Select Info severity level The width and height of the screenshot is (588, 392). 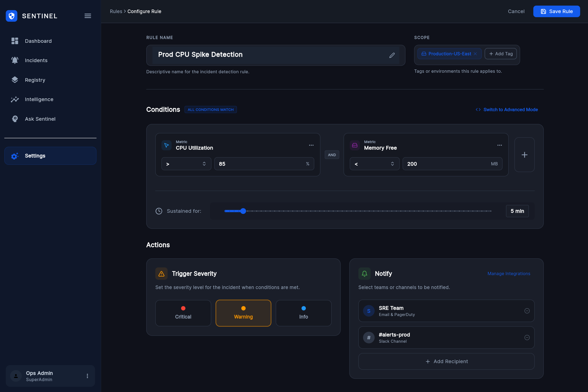[303, 313]
